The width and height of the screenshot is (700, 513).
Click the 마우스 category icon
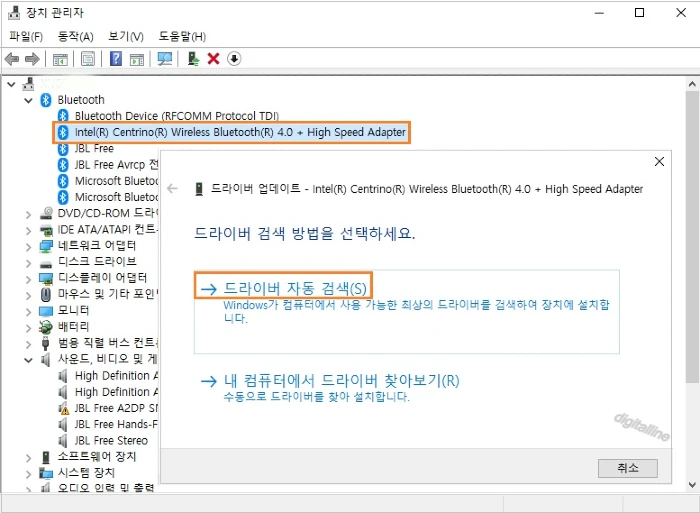point(46,294)
